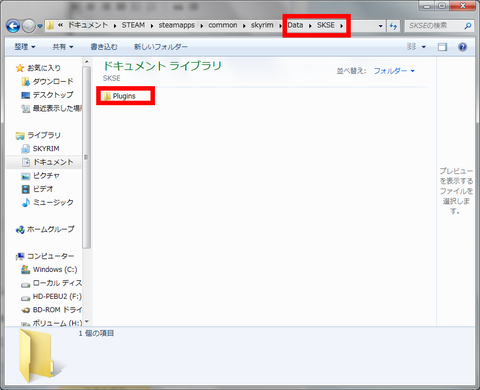The image size is (480, 390).
Task: Click the magnifier search icon
Action: 468,25
